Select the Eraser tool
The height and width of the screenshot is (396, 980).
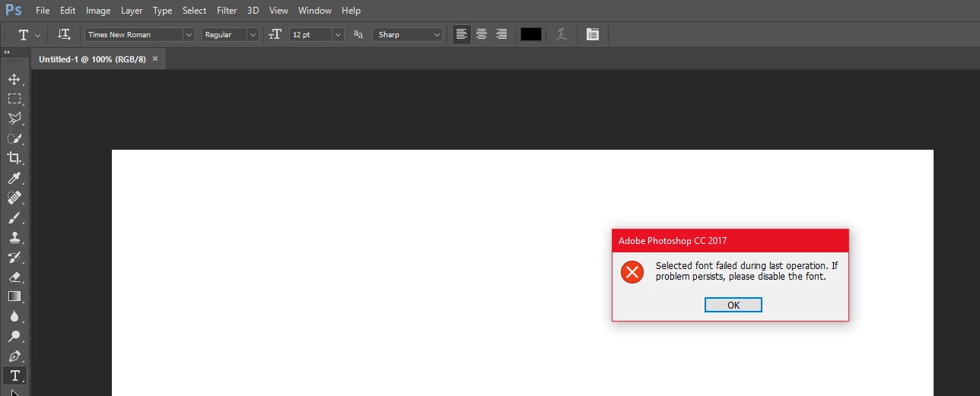14,277
